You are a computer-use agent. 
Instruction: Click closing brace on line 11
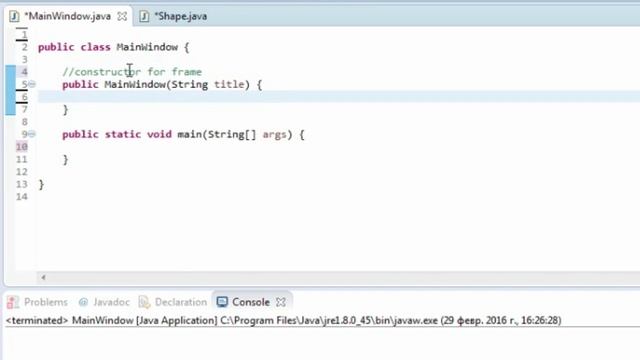tap(65, 160)
